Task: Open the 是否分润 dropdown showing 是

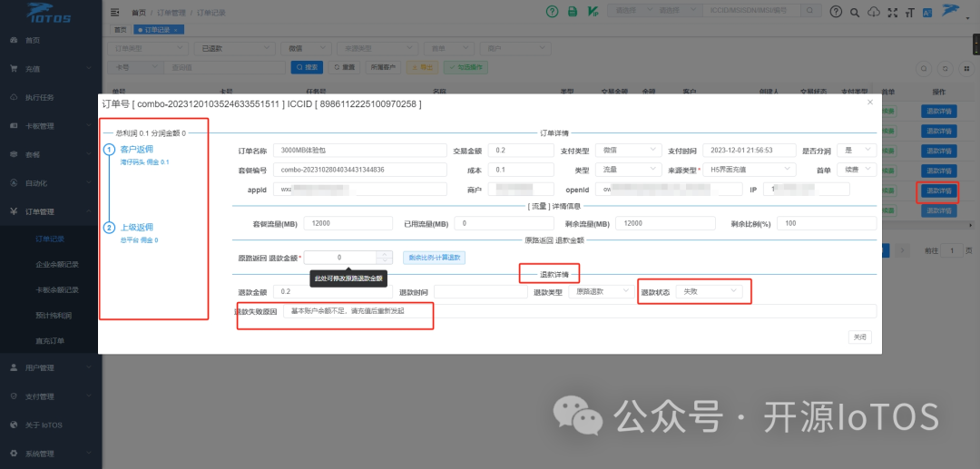Action: coord(857,151)
